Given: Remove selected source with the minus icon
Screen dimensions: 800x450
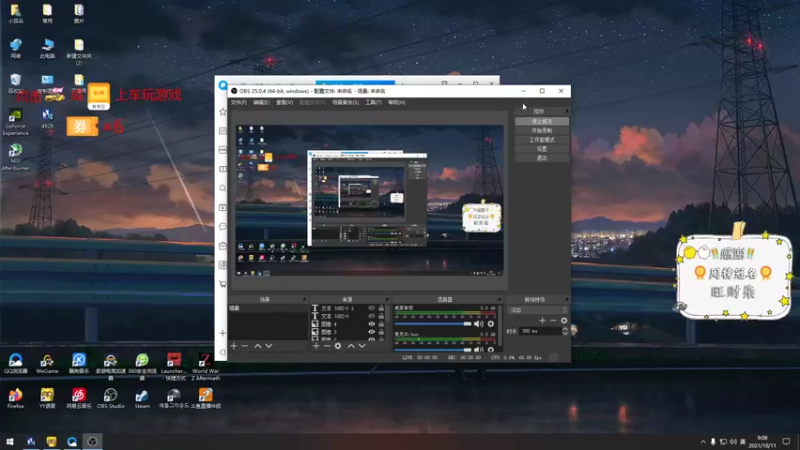Looking at the screenshot, I should click(x=327, y=346).
